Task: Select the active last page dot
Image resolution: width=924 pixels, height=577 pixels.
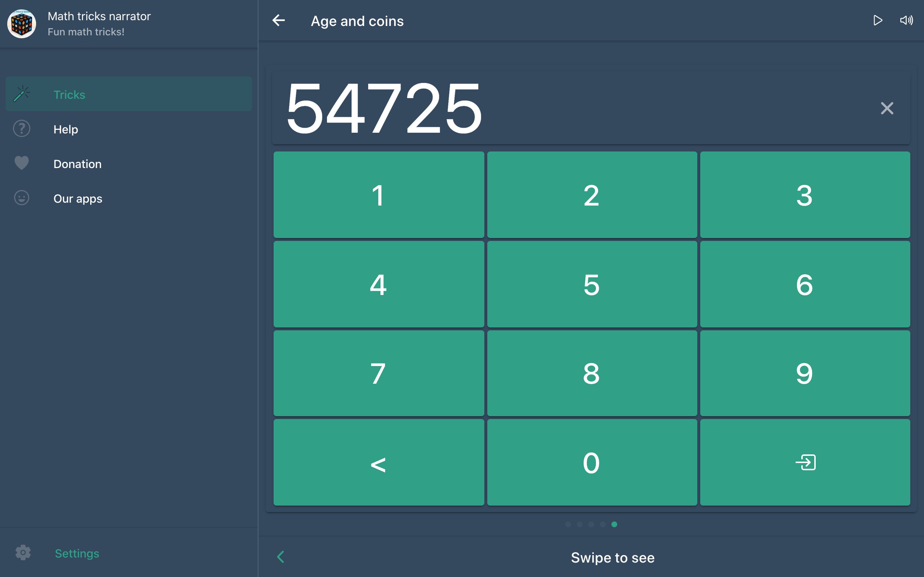Action: click(x=614, y=524)
